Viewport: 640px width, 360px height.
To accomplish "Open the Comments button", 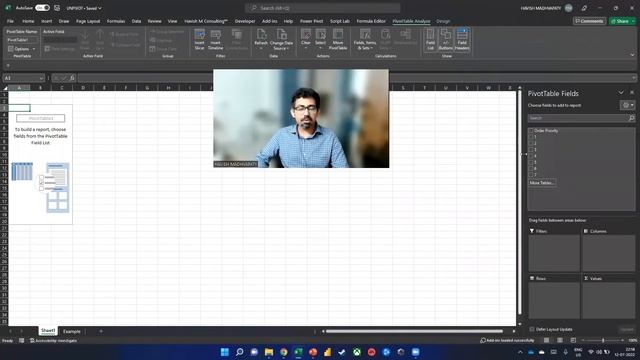I will tap(589, 21).
